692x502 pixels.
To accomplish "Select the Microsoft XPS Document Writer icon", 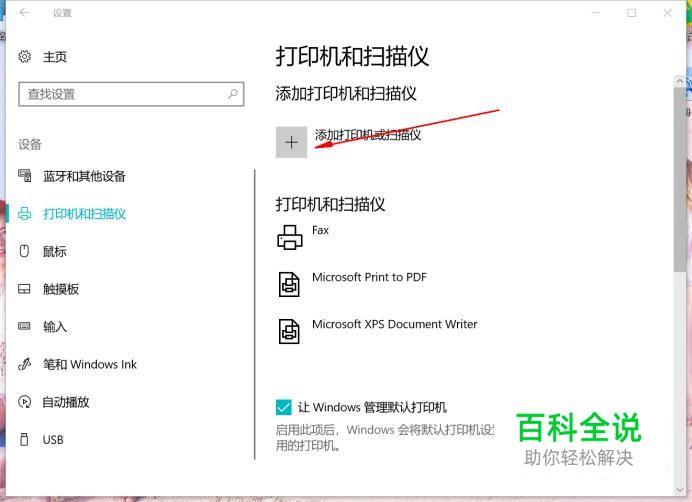I will click(x=289, y=331).
